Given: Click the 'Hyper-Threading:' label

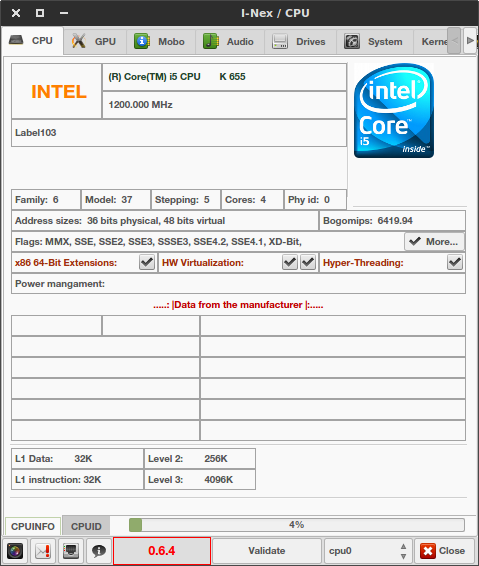Looking at the screenshot, I should click(x=363, y=263).
